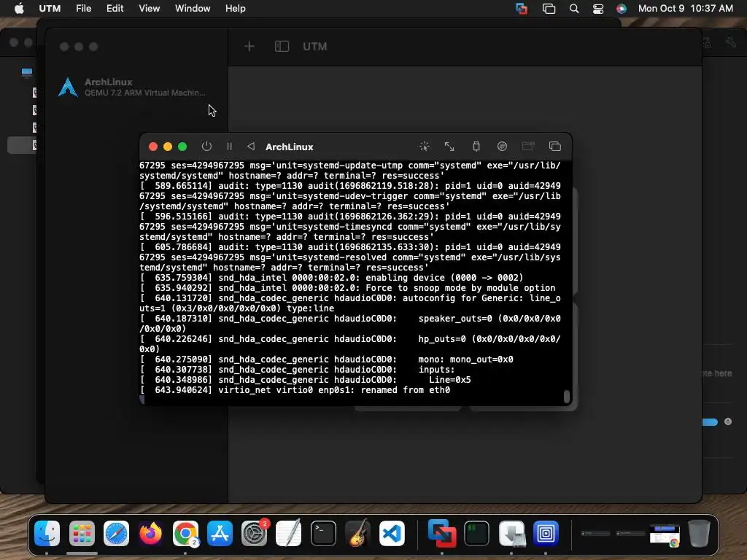Launch GarageBand from the dock
The width and height of the screenshot is (747, 560).
point(357,533)
